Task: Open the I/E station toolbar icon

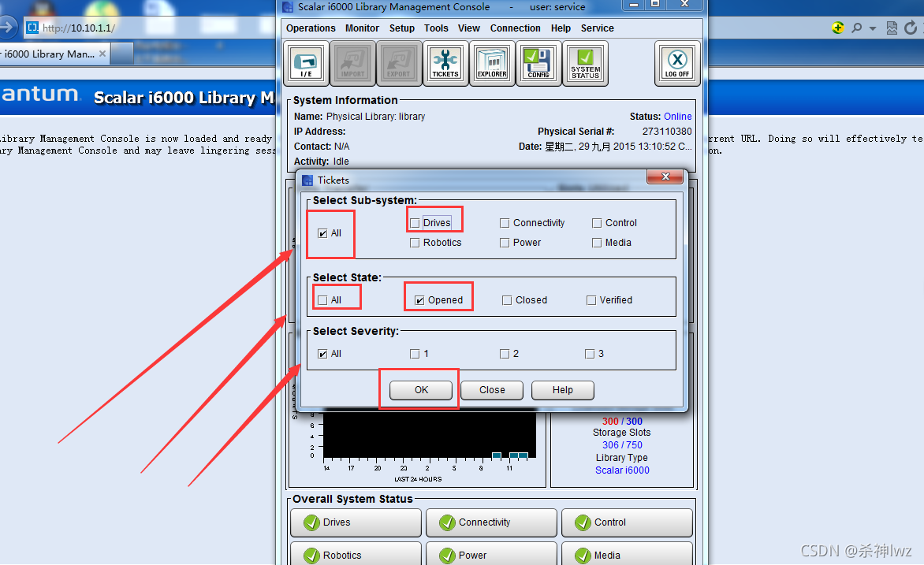Action: coord(306,63)
